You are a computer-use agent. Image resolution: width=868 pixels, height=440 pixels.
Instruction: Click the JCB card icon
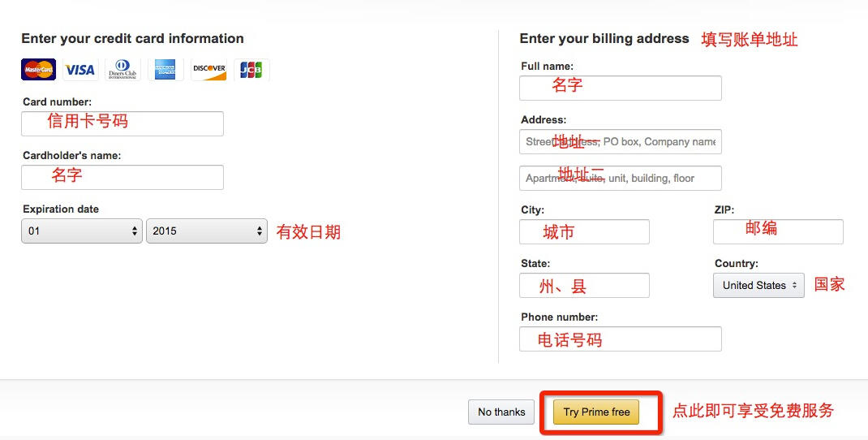251,70
